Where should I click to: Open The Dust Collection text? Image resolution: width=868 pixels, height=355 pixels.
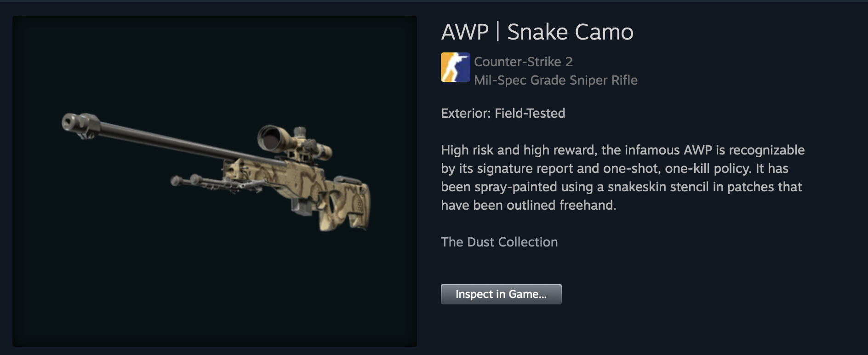coord(499,242)
